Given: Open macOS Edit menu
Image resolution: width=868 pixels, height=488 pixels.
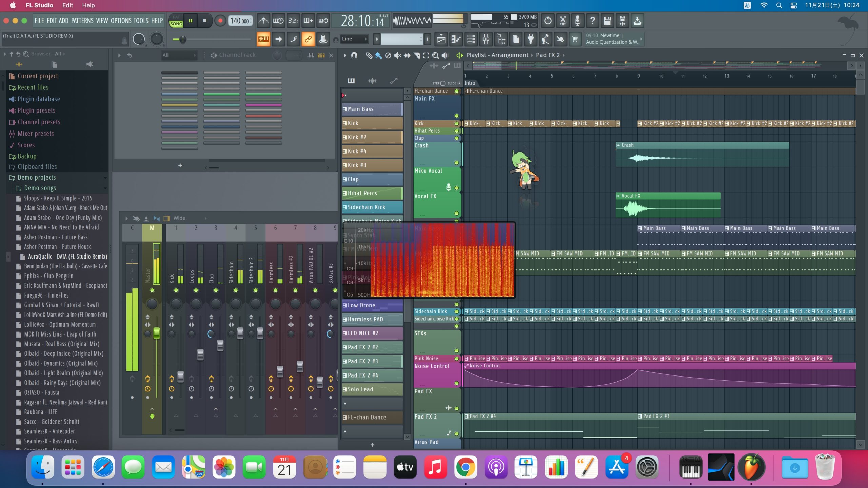Looking at the screenshot, I should click(x=67, y=5).
